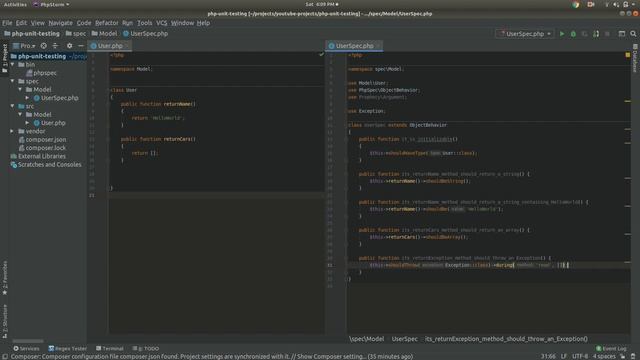Open the Project view selector dropdown
Screen dimensions: 640x360
coord(24,46)
